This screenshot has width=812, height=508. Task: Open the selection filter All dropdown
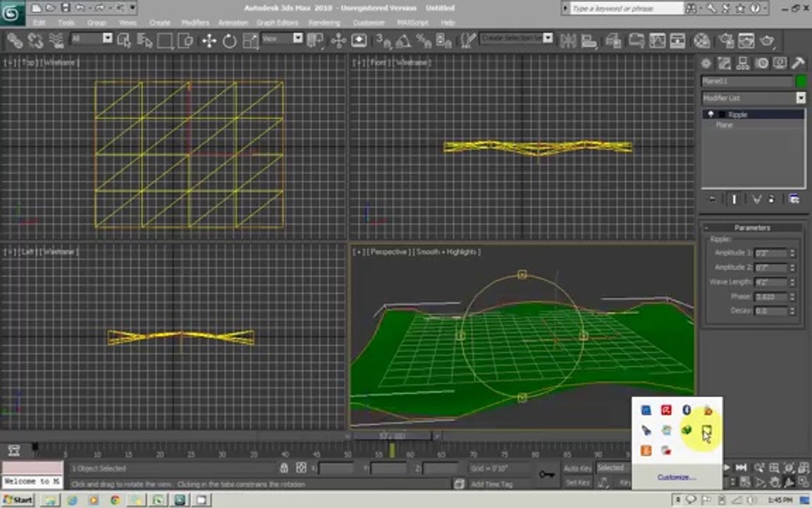(x=92, y=38)
